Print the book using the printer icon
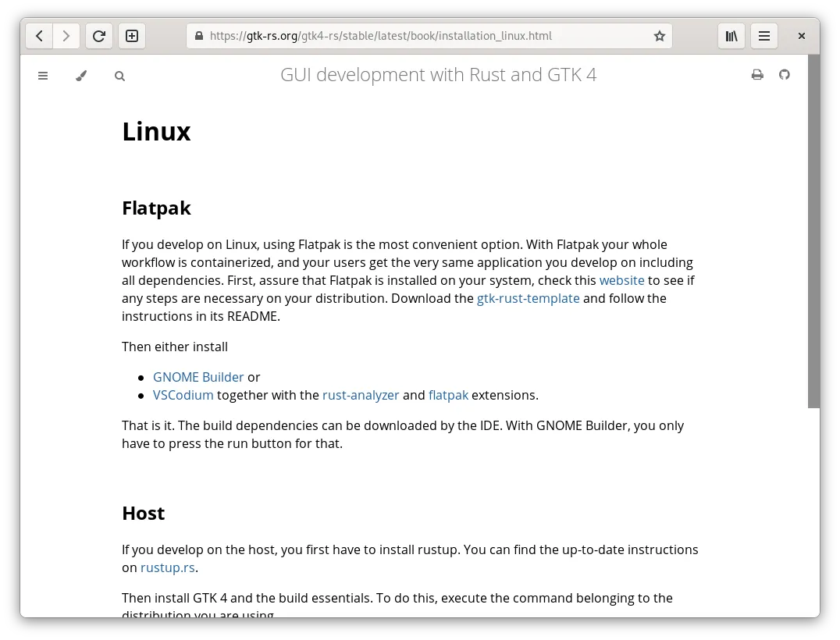The height and width of the screenshot is (640, 840). coord(757,75)
